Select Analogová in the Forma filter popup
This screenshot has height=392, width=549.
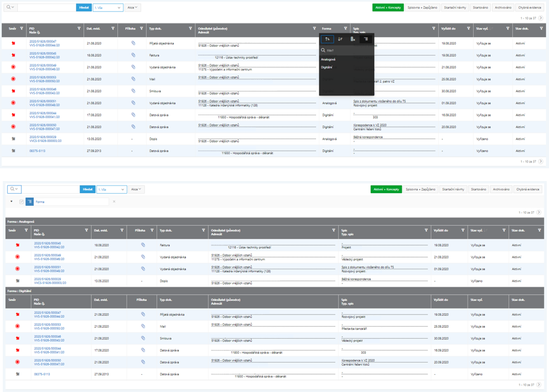click(x=328, y=60)
